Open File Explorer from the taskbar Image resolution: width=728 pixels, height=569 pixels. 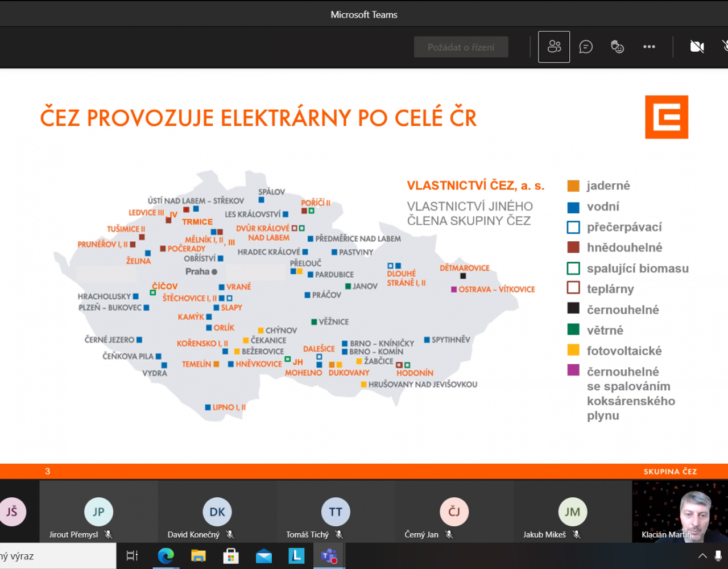(198, 556)
